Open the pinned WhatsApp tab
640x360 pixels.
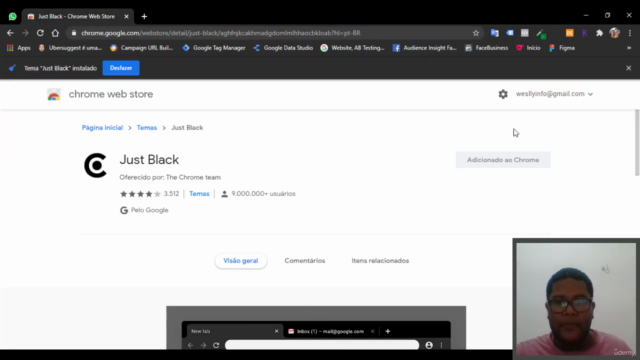(13, 16)
